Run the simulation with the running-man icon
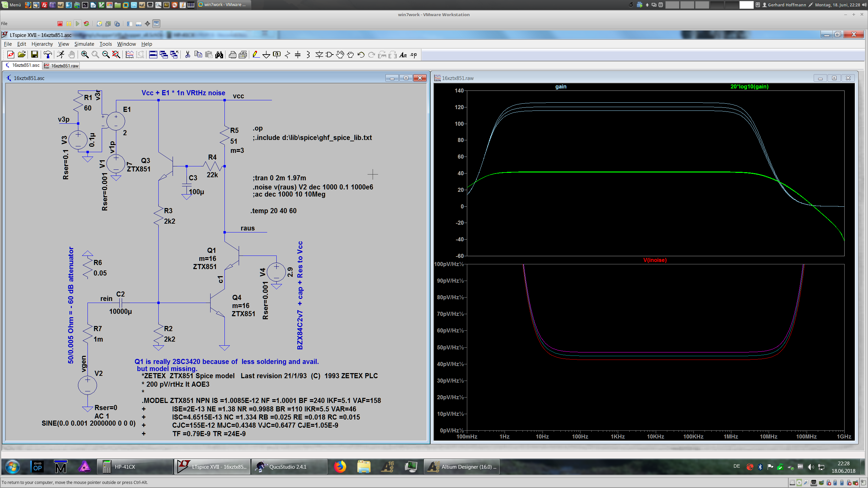Screen dimensions: 868x488 pyautogui.click(x=61, y=55)
